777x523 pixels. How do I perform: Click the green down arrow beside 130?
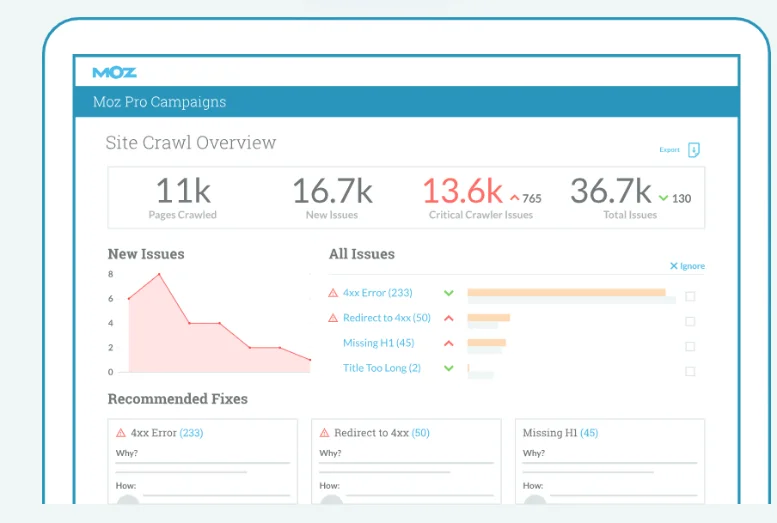pos(664,198)
